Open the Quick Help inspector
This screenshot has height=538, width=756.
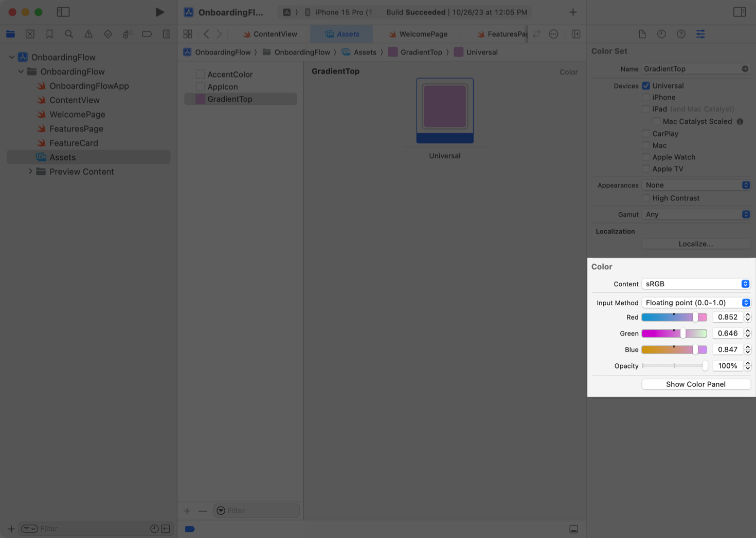click(x=681, y=34)
